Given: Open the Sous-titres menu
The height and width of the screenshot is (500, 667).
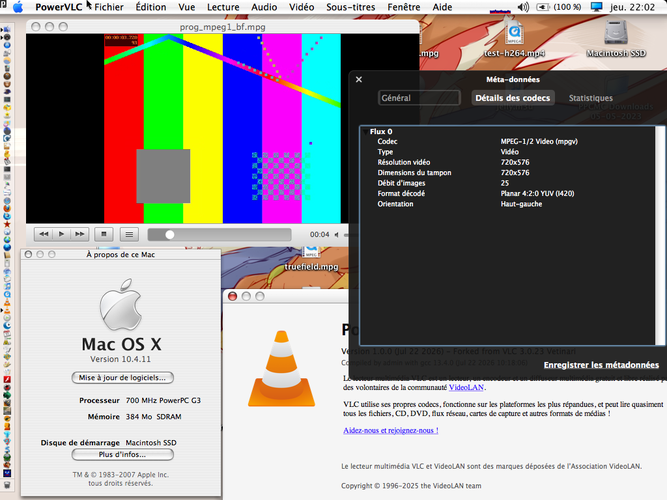Looking at the screenshot, I should pos(351,7).
